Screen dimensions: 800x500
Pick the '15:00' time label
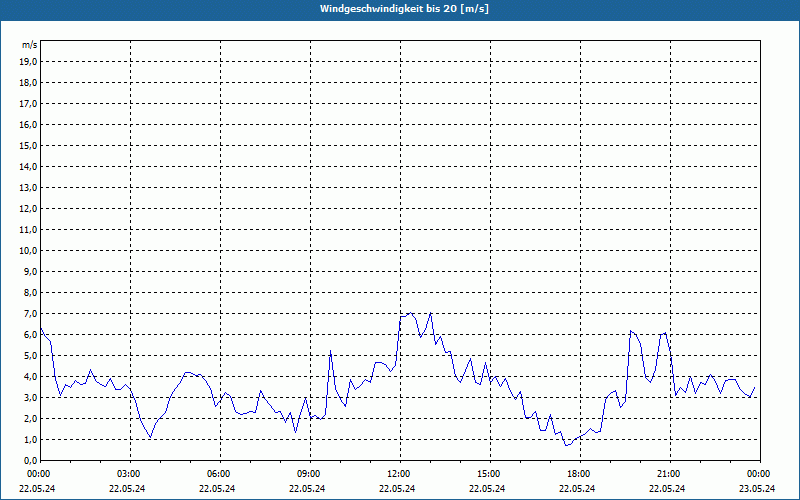[489, 474]
